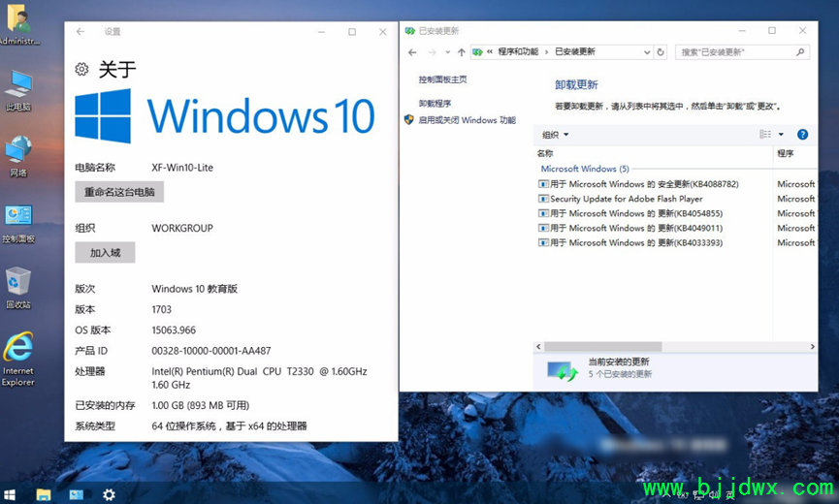
Task: Launch Internet Explorer from the desktop
Action: pyautogui.click(x=18, y=359)
